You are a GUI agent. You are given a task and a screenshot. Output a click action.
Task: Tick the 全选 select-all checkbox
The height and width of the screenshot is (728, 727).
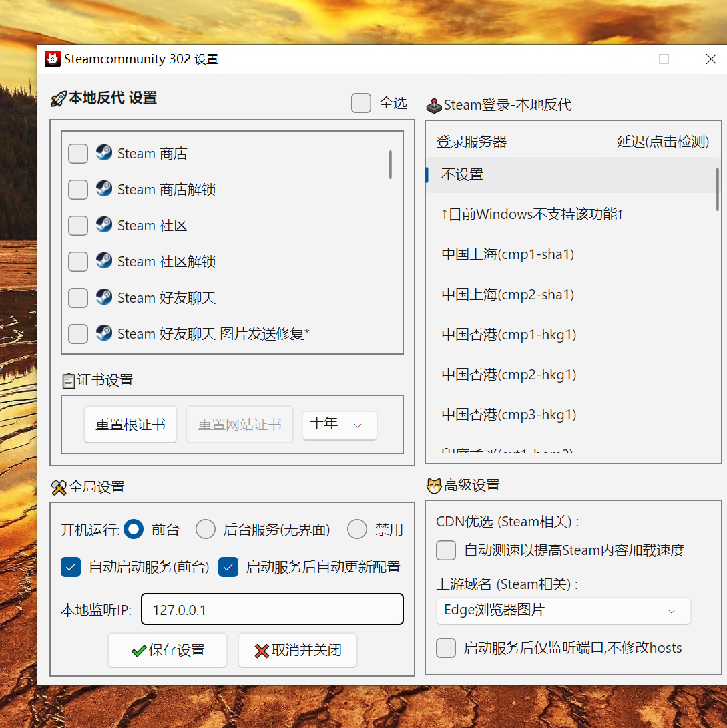(x=361, y=103)
